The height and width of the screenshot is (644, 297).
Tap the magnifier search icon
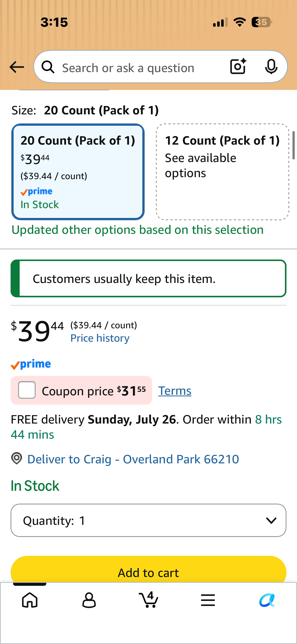[x=48, y=67]
